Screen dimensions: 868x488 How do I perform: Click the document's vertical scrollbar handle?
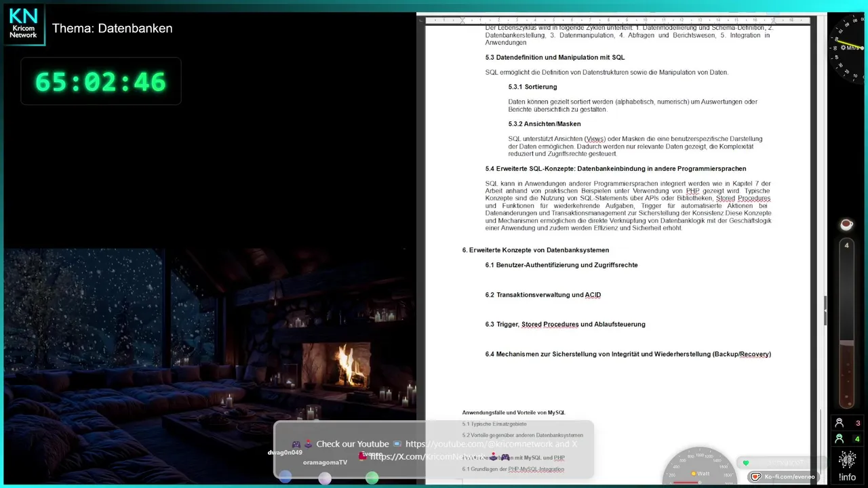825,310
